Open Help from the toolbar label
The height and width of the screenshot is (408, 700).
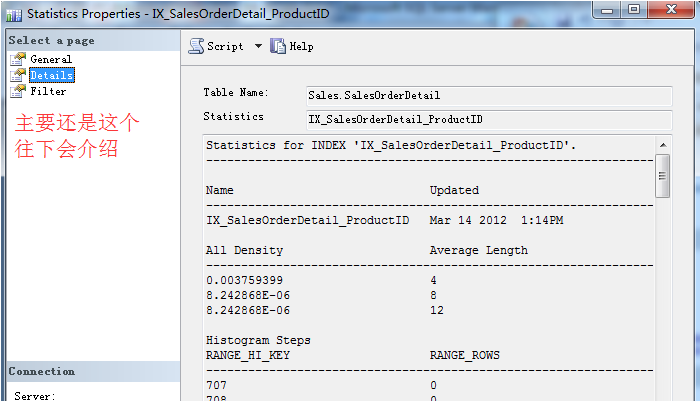(301, 46)
